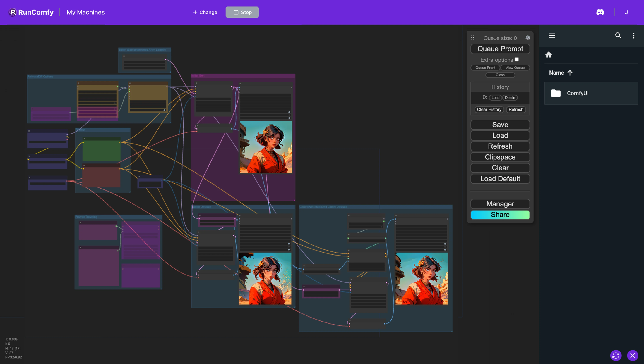Sort files by Name column
This screenshot has width=644, height=364.
coord(556,73)
